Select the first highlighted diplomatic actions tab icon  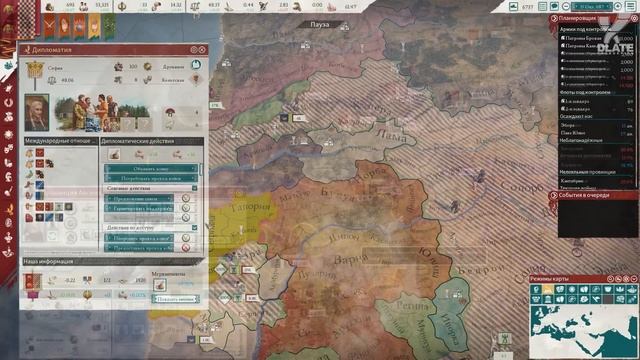(x=114, y=154)
